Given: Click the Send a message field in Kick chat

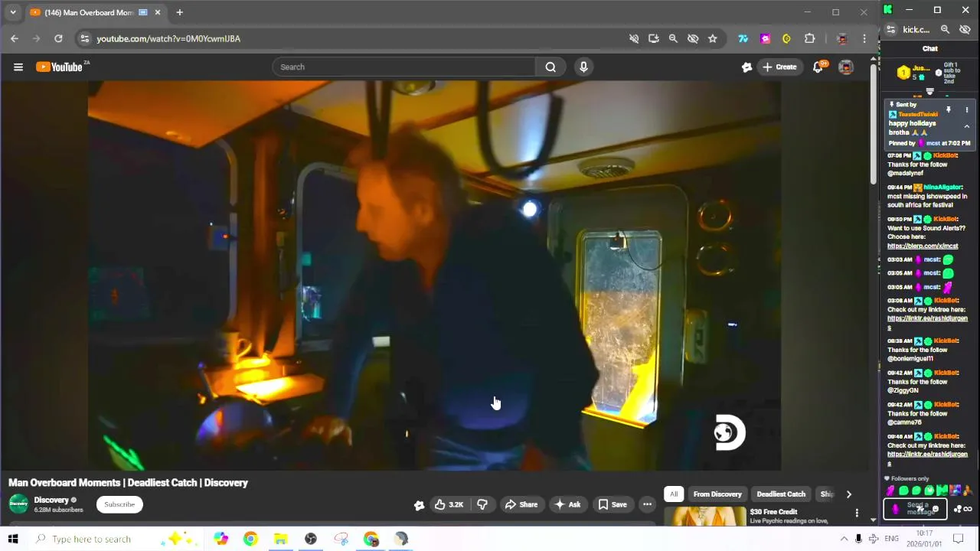Looking at the screenshot, I should pyautogui.click(x=916, y=509).
